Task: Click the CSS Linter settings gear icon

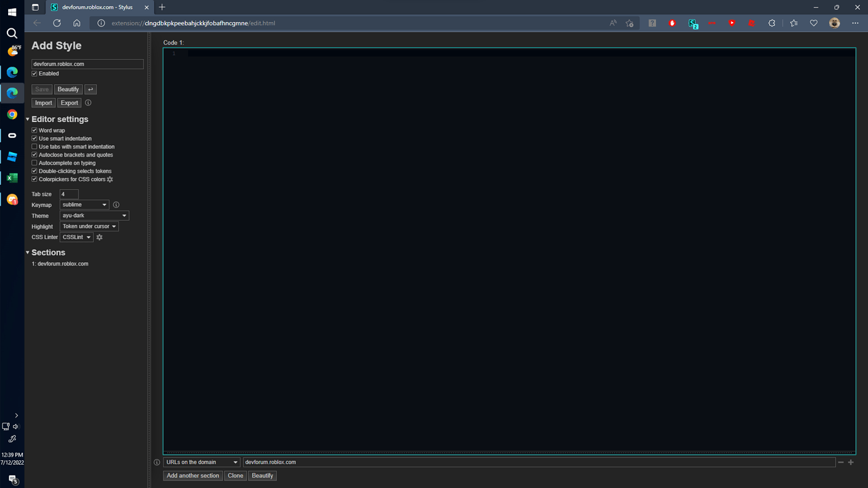Action: coord(99,237)
